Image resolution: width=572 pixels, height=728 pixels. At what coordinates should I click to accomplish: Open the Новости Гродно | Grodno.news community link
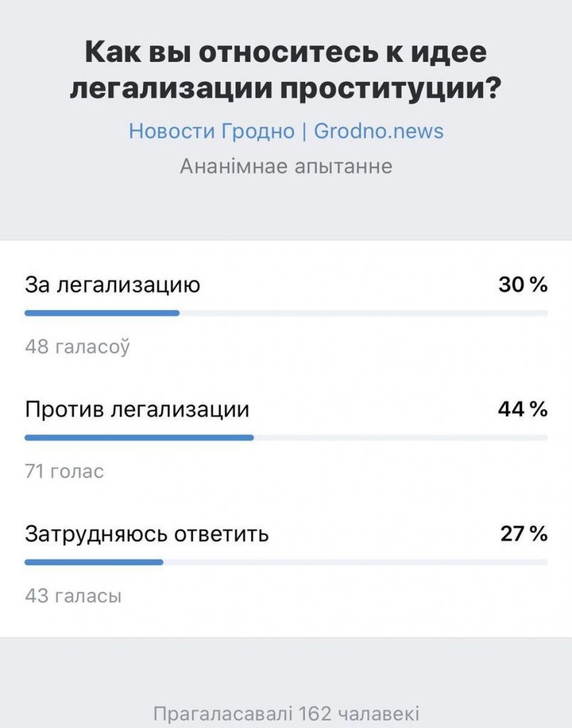[x=285, y=131]
